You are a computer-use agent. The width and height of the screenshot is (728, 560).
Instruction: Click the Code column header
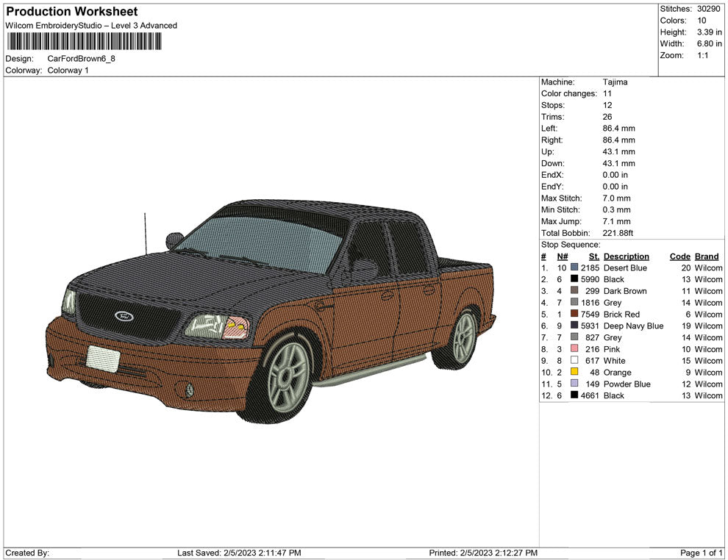click(x=679, y=256)
